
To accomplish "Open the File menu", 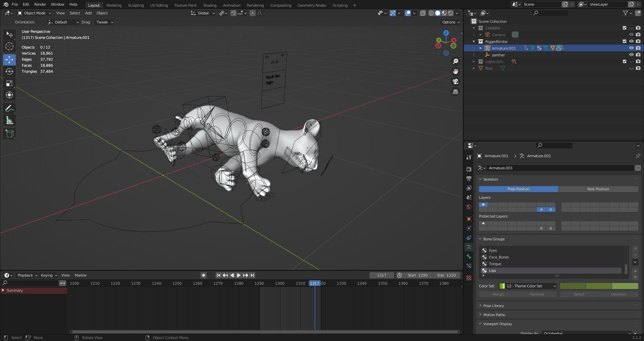I will point(15,4).
